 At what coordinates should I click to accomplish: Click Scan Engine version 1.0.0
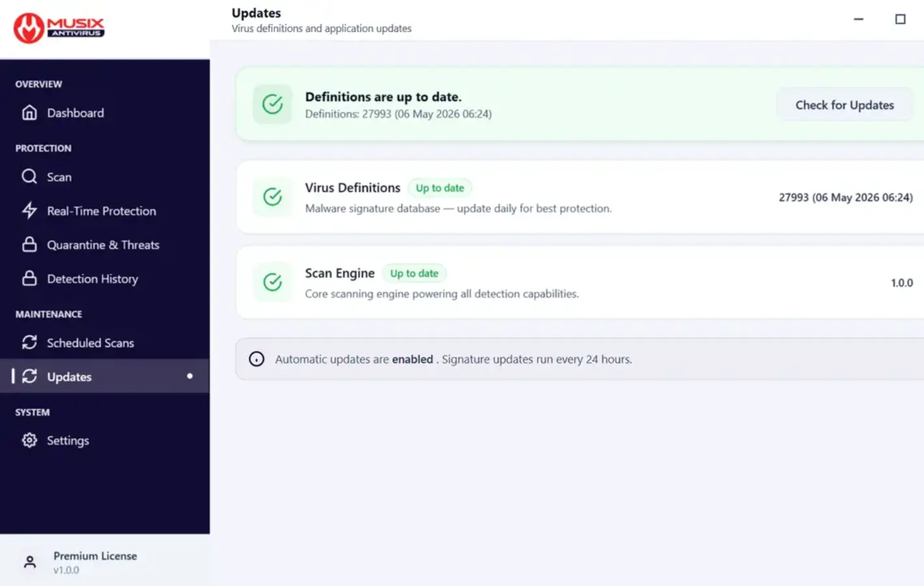[901, 283]
